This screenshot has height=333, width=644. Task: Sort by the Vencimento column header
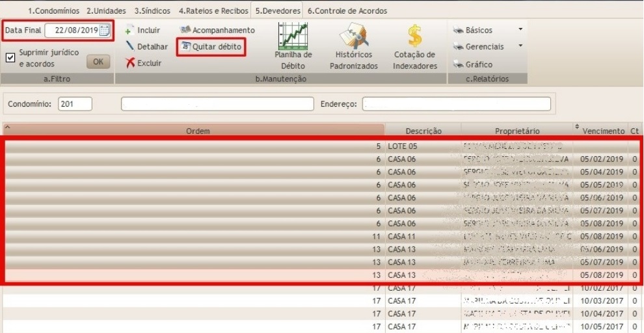(602, 131)
